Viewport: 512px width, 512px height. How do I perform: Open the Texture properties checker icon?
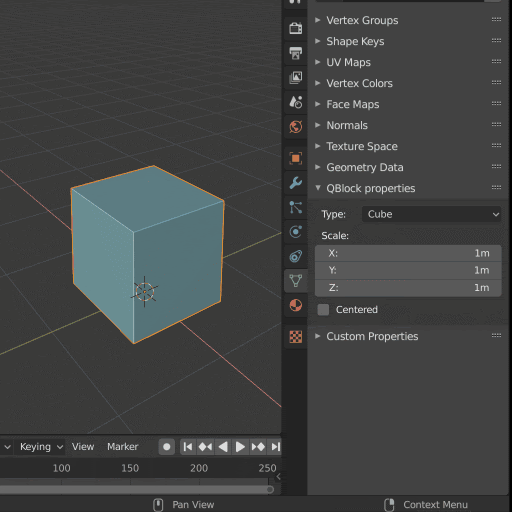(296, 337)
